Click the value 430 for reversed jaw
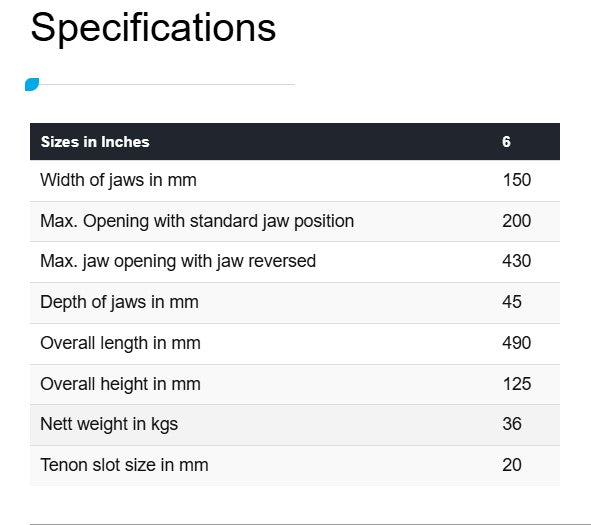Screen dimensions: 591x525 click(x=516, y=261)
